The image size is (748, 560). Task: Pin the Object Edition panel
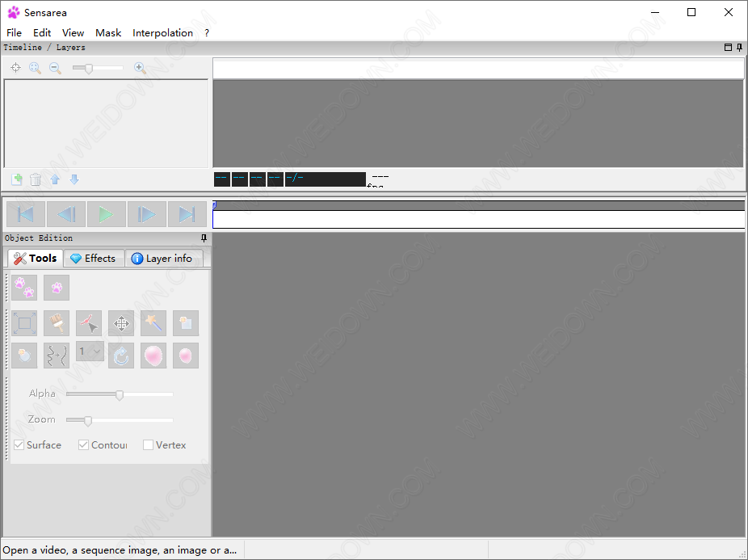click(204, 238)
